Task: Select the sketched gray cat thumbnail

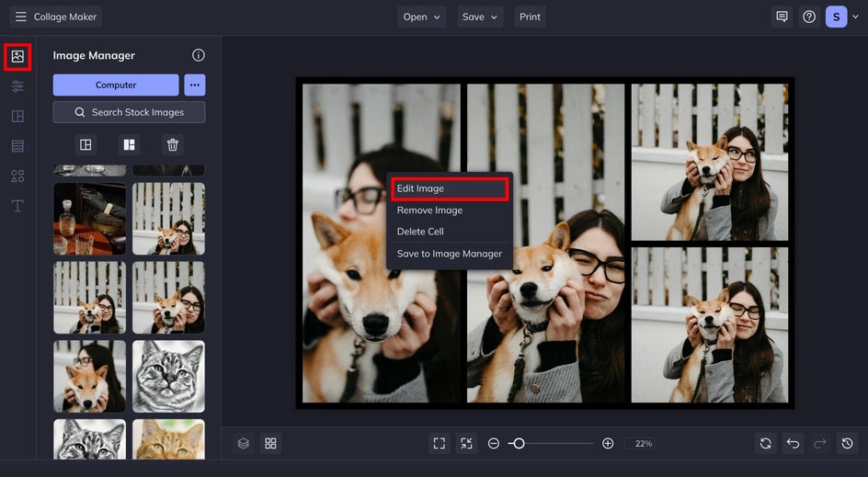Action: click(x=168, y=376)
